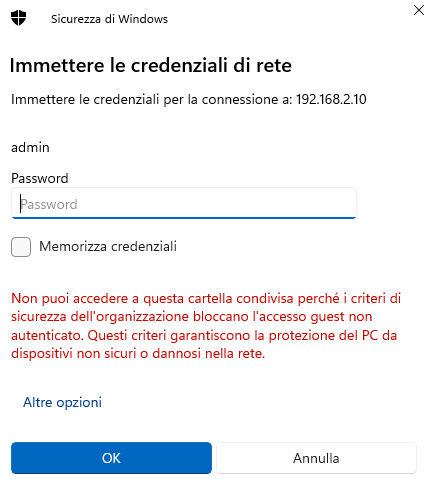Click the heading Immettere le credenziali di rete
This screenshot has height=492, width=437.
151,65
